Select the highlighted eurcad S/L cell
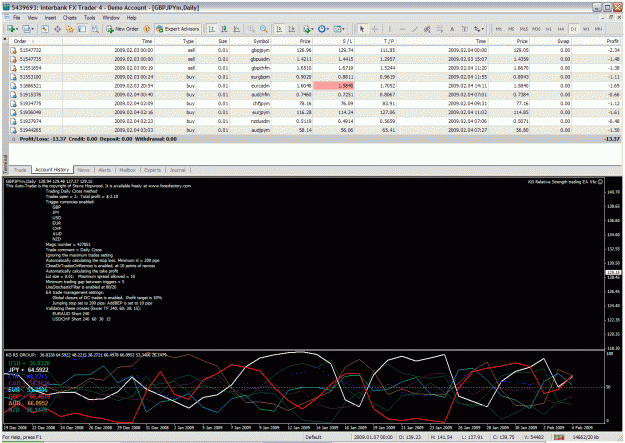The height and width of the screenshot is (443, 625). (334, 86)
